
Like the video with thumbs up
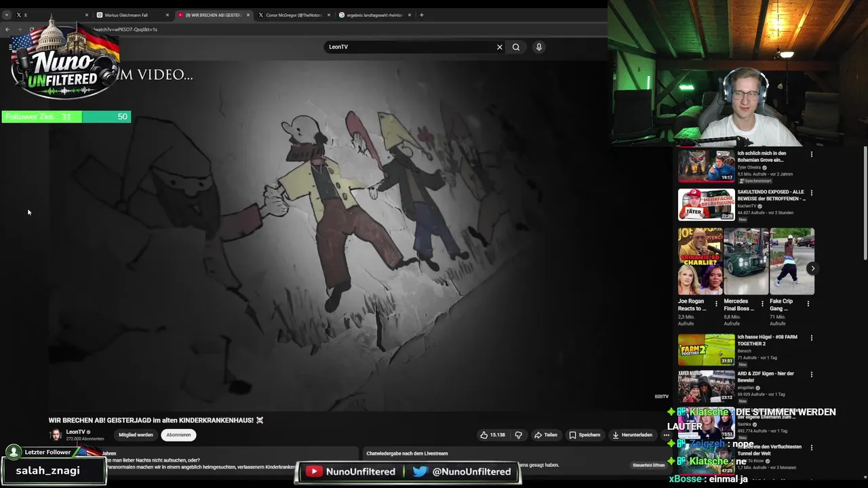point(493,435)
